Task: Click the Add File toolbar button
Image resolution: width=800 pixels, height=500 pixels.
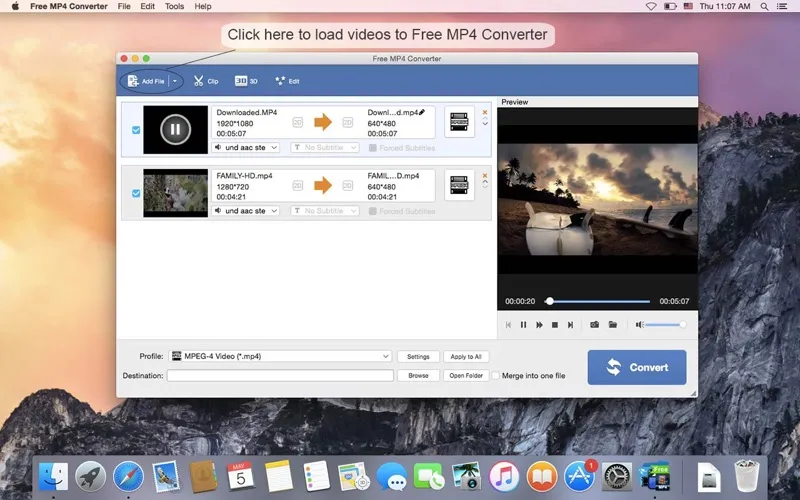Action: [146, 81]
